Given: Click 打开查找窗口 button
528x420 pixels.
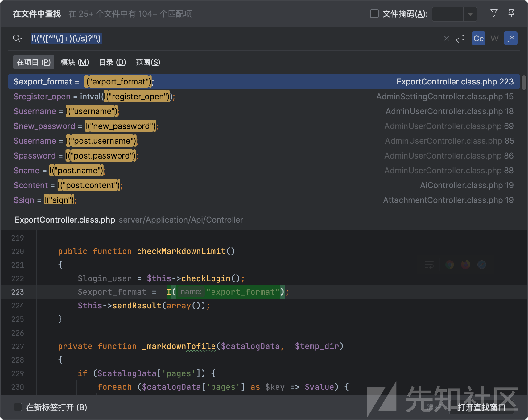Looking at the screenshot, I should (x=481, y=407).
